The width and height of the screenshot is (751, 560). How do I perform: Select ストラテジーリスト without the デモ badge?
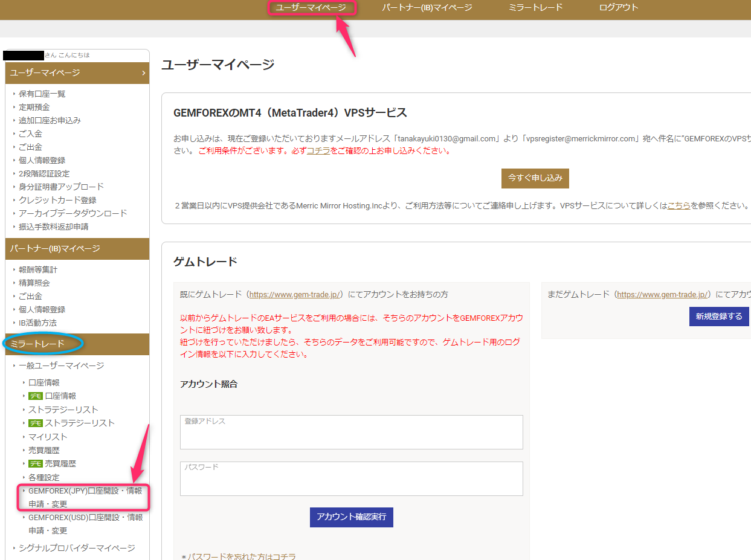pyautogui.click(x=63, y=410)
